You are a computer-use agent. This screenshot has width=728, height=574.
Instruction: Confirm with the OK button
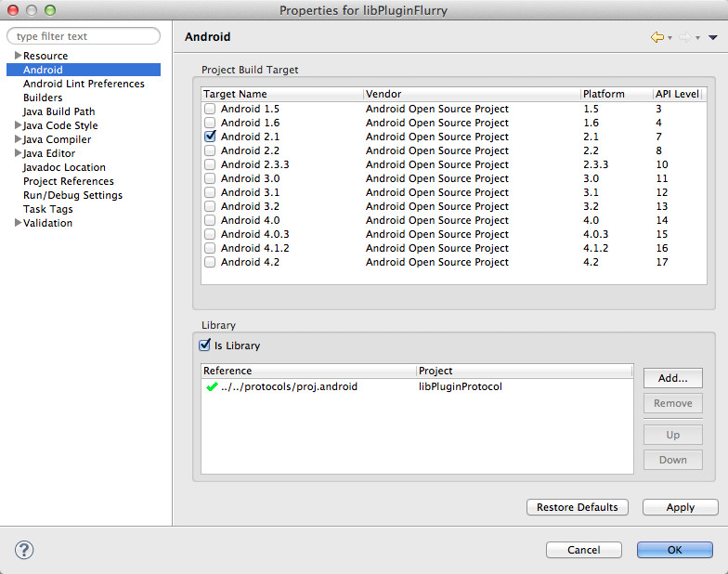coord(674,550)
